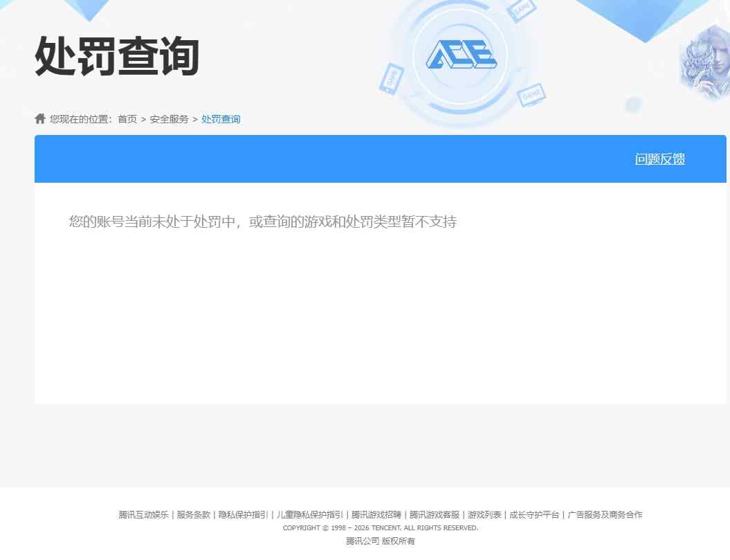This screenshot has height=560, width=730.
Task: Click the COPYRIGHT 1998 - 2026 TENCENT text
Action: coord(381,528)
